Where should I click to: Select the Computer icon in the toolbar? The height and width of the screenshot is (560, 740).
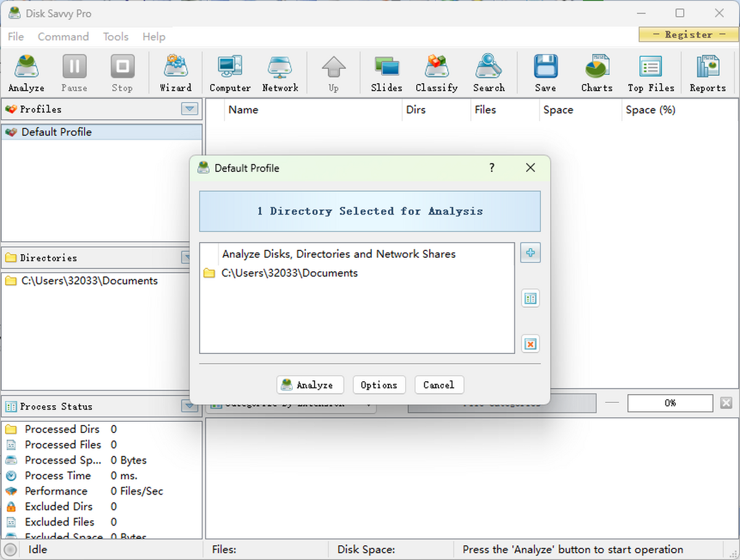[x=229, y=72]
